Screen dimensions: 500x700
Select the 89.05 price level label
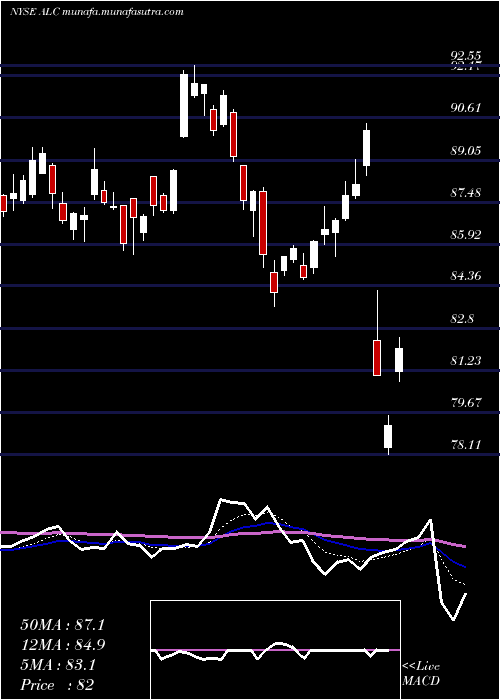tap(466, 151)
